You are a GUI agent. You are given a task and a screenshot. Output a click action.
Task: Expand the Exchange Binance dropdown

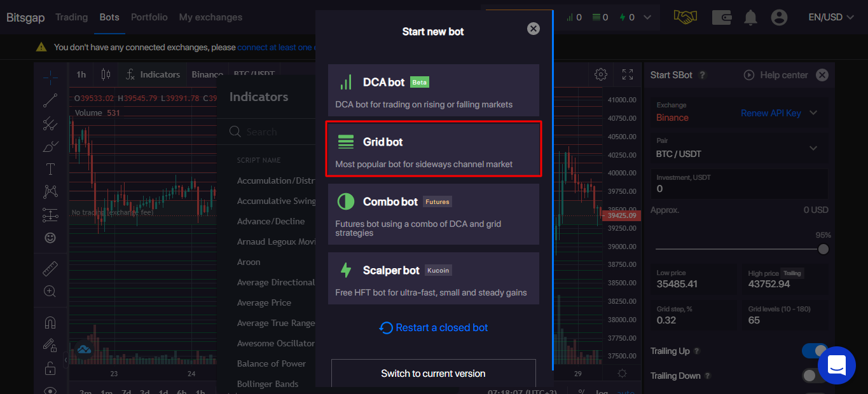pos(813,113)
